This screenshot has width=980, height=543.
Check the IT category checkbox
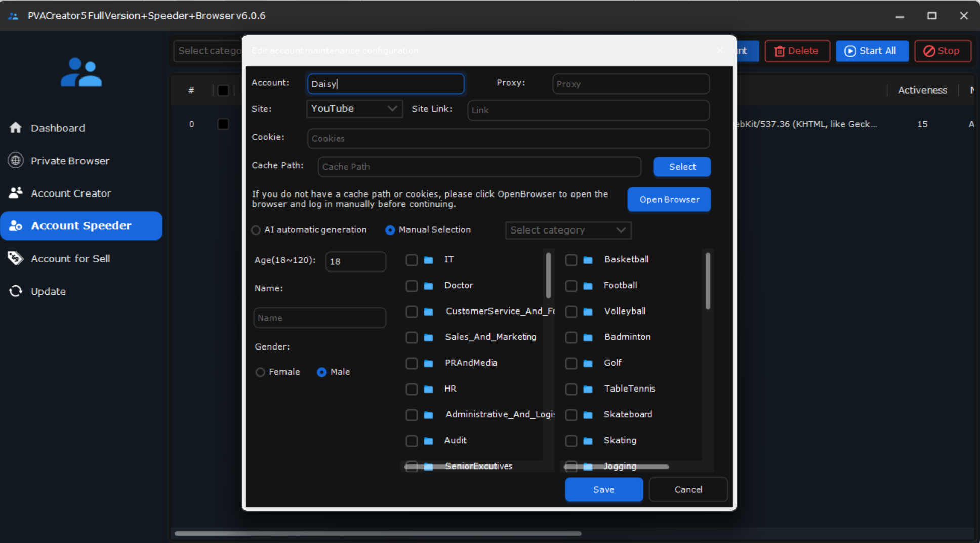click(x=412, y=260)
